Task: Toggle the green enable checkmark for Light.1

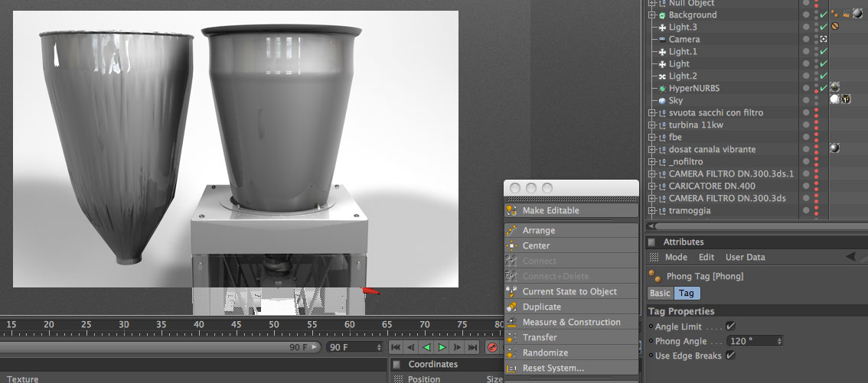Action: point(824,51)
